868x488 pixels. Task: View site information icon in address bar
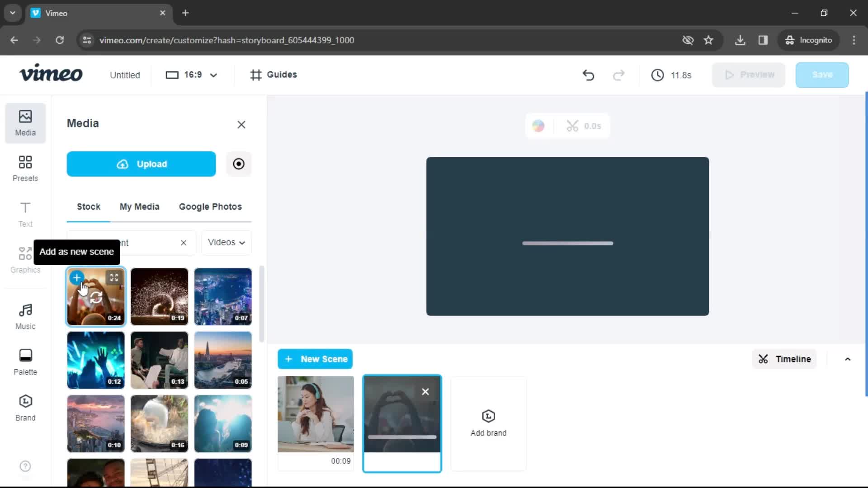87,40
